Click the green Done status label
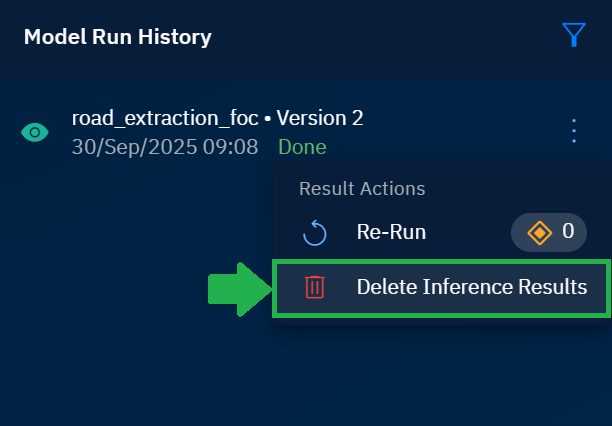The width and height of the screenshot is (612, 426). 302,147
